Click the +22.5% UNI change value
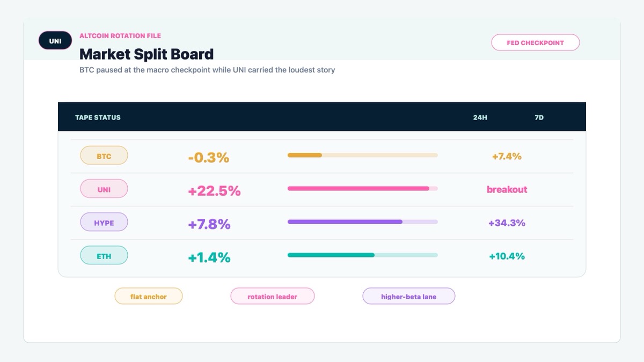Viewport: 644px width, 362px height. tap(214, 191)
